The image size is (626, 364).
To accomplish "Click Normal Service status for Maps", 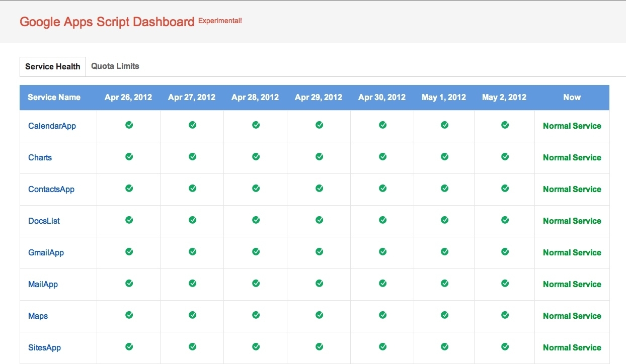I will [572, 316].
